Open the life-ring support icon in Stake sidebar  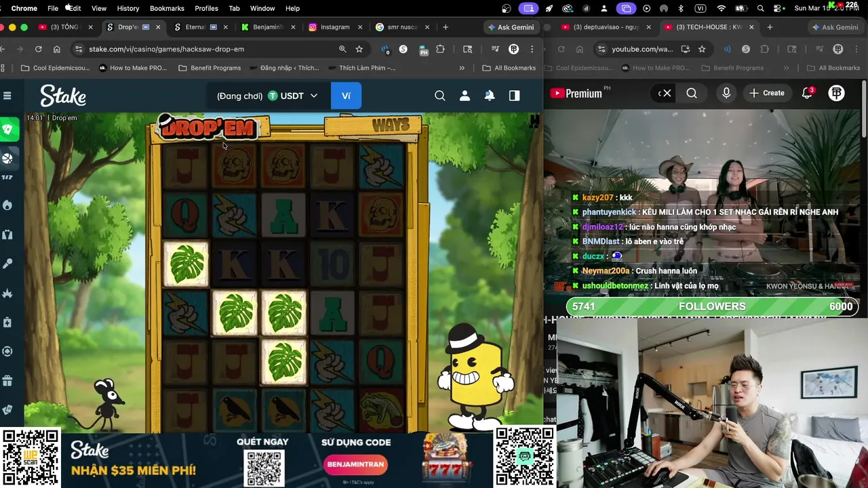click(x=7, y=351)
